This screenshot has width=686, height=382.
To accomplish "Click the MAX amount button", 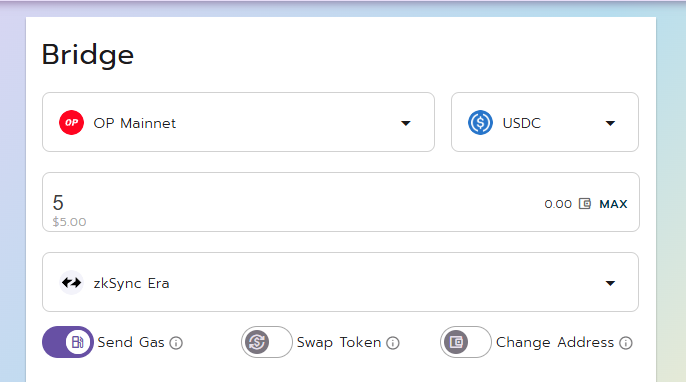I will (x=613, y=204).
